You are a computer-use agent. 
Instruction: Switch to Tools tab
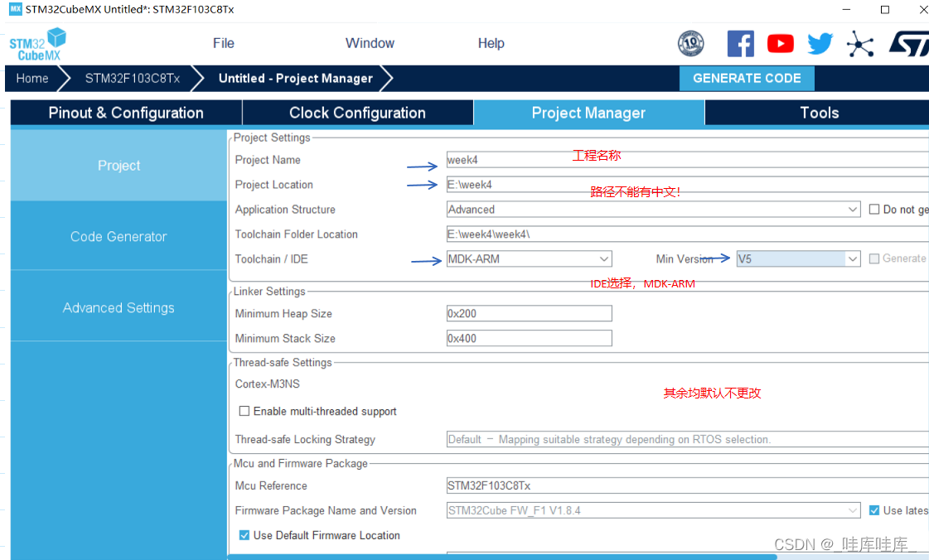(819, 113)
